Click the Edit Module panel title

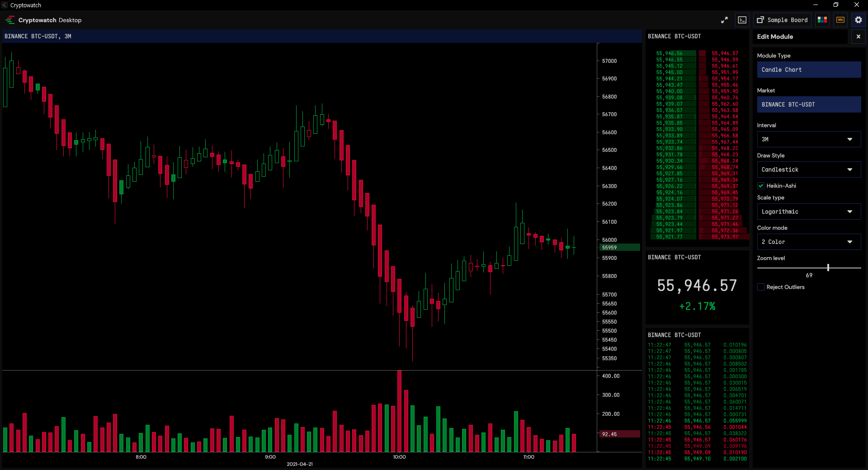click(775, 37)
